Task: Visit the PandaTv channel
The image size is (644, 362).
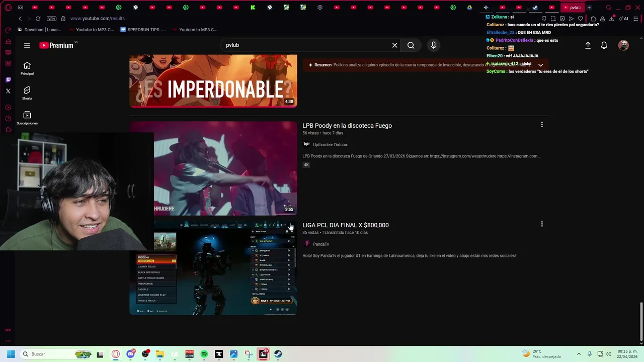Action: 321,244
